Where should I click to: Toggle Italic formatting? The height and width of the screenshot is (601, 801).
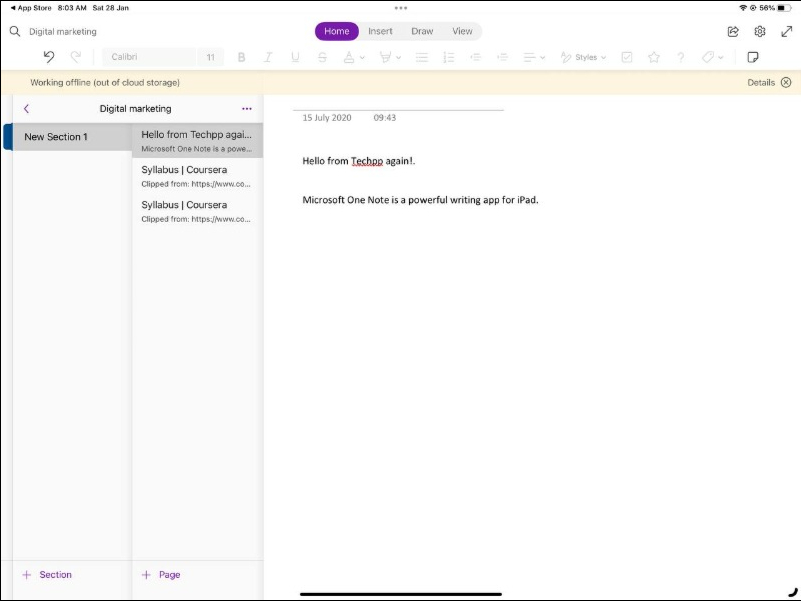[x=268, y=57]
